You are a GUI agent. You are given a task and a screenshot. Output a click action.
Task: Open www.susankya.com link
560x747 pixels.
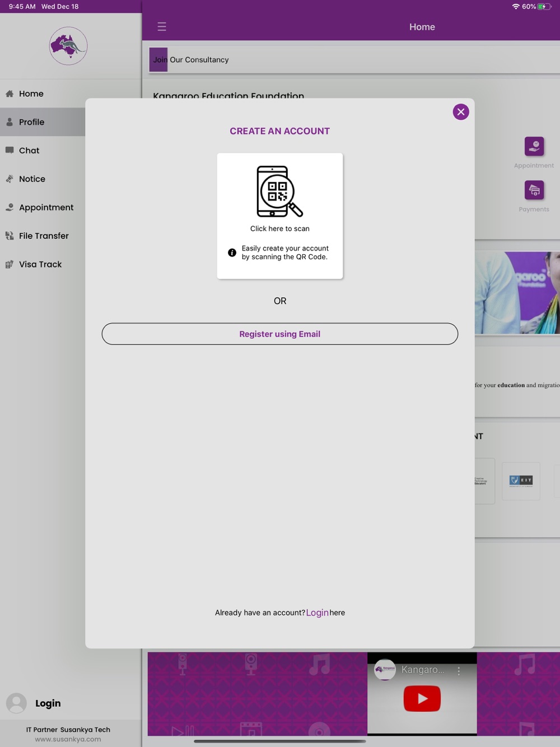[68, 739]
